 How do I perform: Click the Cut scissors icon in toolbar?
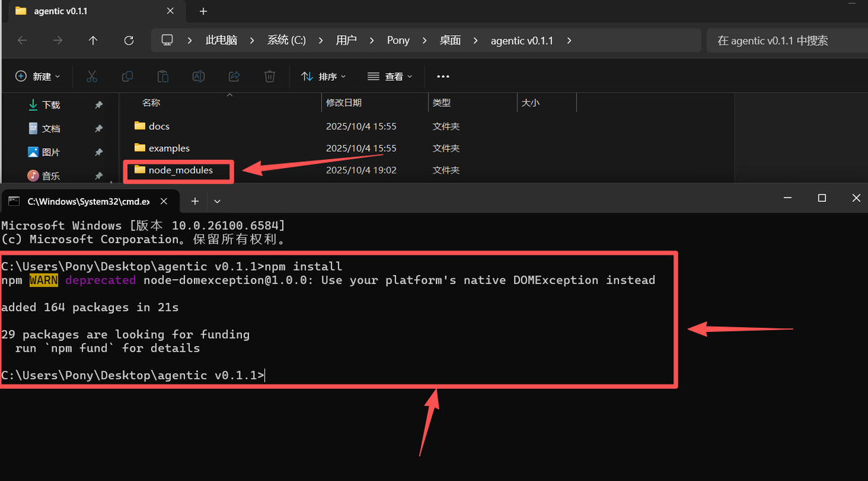point(92,77)
